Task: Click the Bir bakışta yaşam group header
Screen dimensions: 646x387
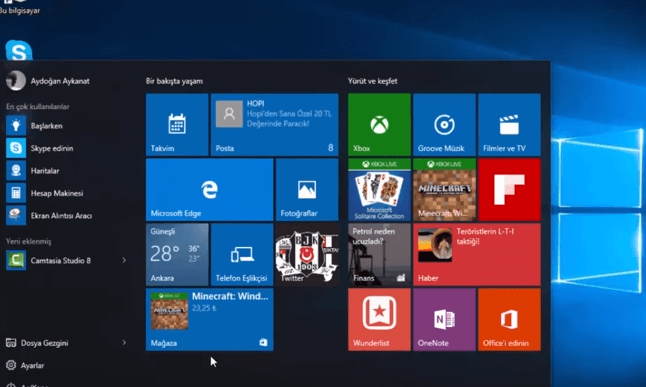Action: coord(174,81)
